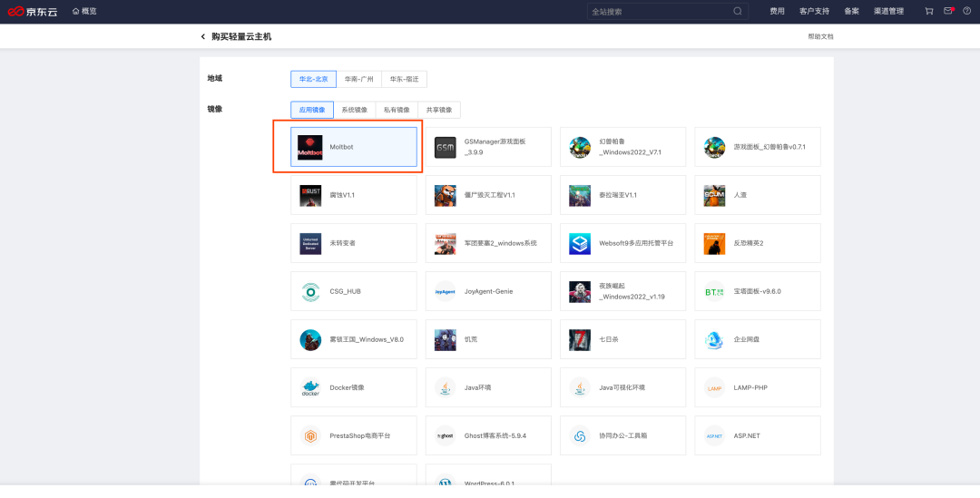This screenshot has height=498, width=980.
Task: Choose the 未转变者 image
Action: point(354,243)
